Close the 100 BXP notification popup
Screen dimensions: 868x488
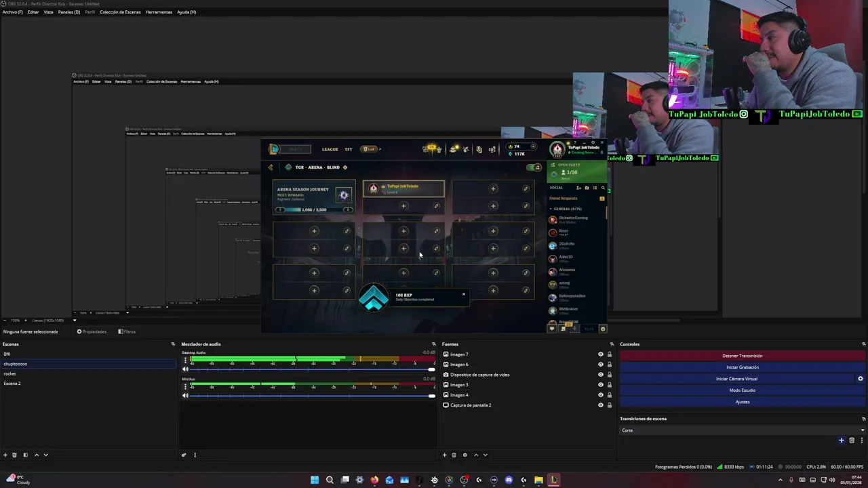tap(464, 294)
